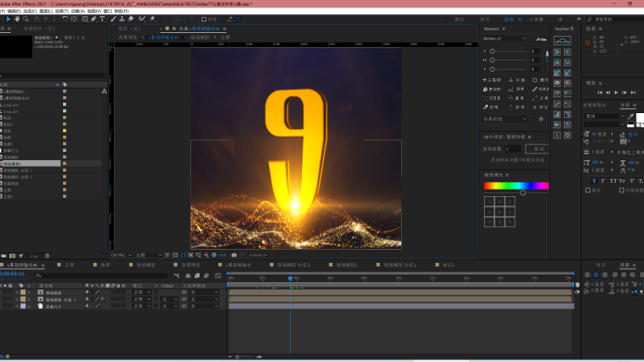The height and width of the screenshot is (362, 644).
Task: Click the rainbow hue gradient bar
Action: (x=516, y=186)
